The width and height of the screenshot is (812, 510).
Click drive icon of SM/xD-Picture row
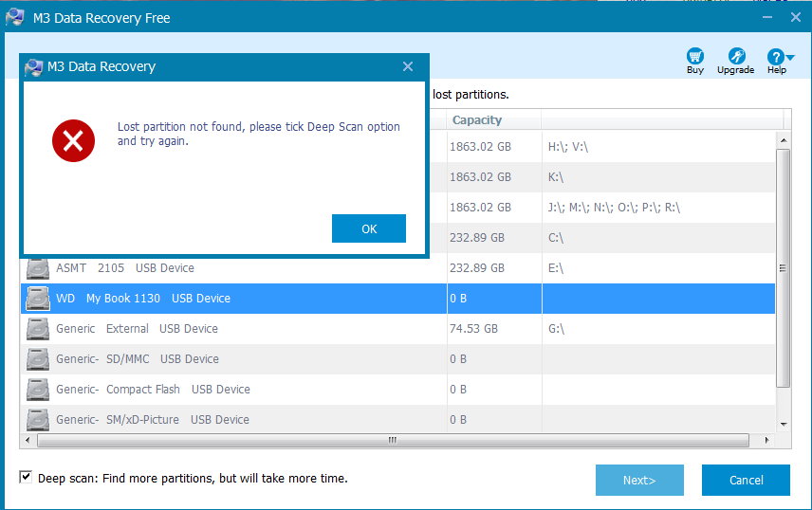pyautogui.click(x=38, y=419)
